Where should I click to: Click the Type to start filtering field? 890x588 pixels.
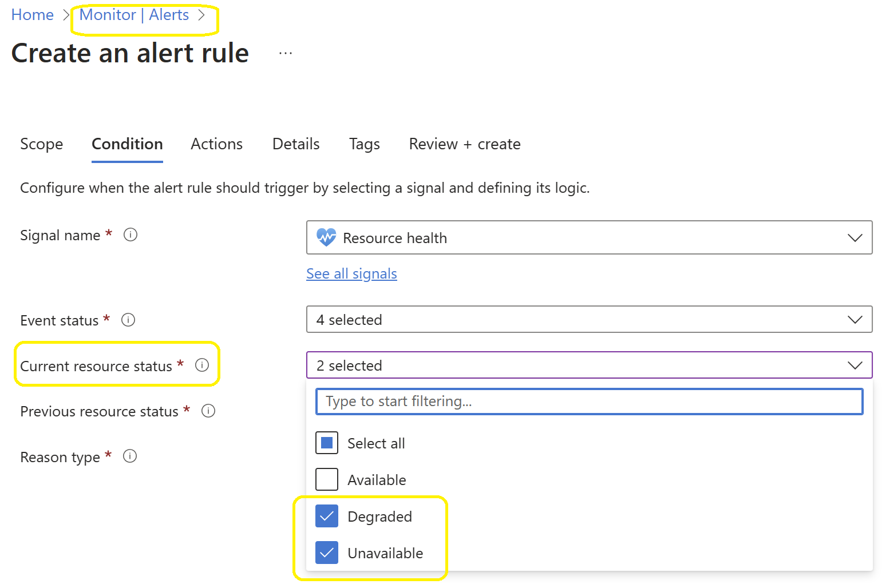pyautogui.click(x=589, y=402)
